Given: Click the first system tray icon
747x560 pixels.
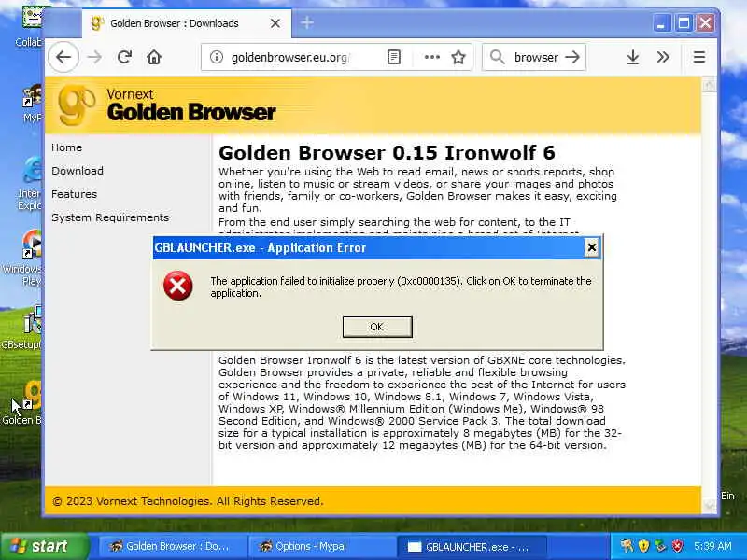Looking at the screenshot, I should 627,546.
